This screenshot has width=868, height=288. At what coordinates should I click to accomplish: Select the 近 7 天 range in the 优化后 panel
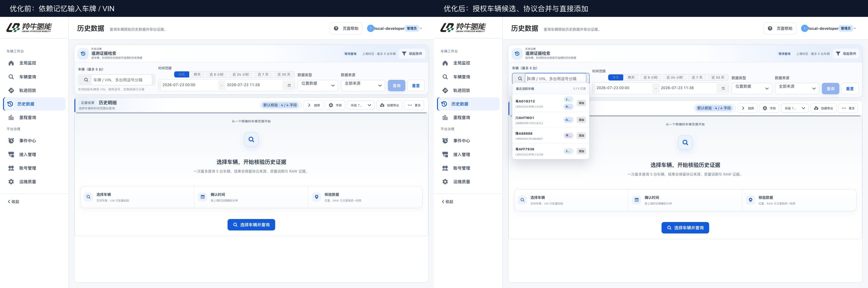coord(697,77)
